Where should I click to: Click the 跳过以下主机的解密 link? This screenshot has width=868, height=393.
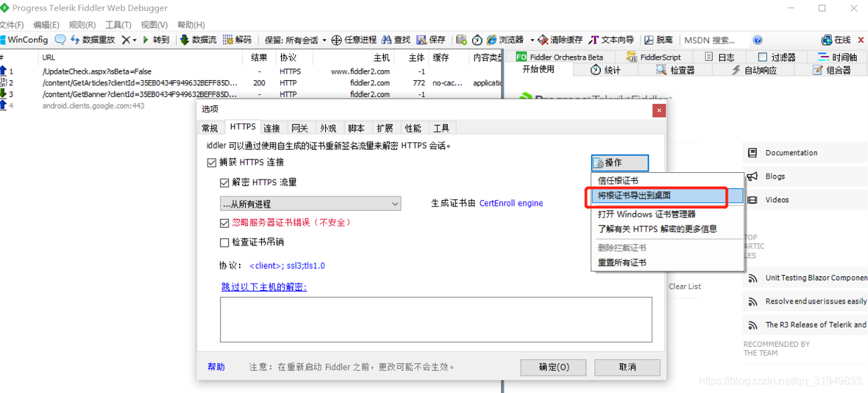pyautogui.click(x=264, y=287)
